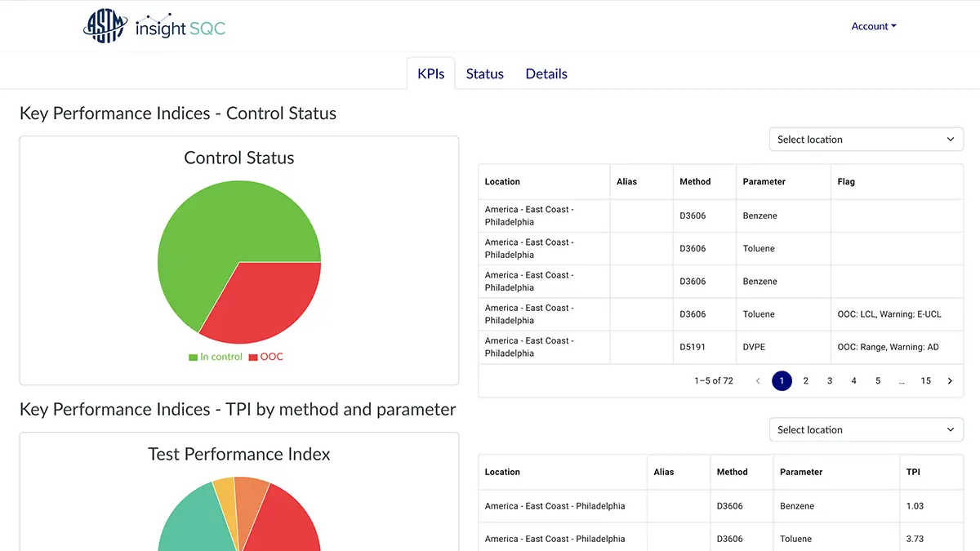Click the TPI value 3.73
Image resolution: width=980 pixels, height=551 pixels.
coord(915,539)
